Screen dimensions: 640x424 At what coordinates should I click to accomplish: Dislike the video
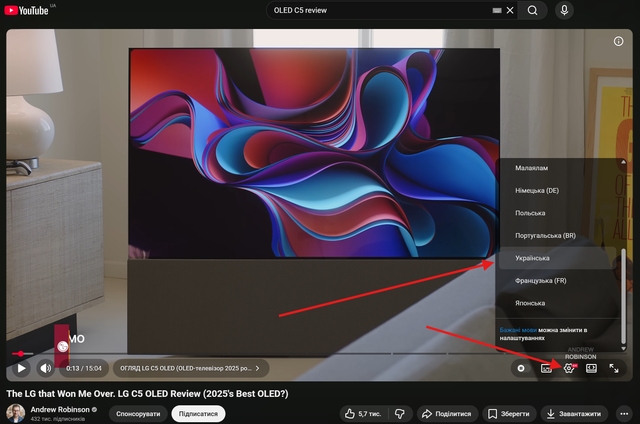(x=400, y=414)
